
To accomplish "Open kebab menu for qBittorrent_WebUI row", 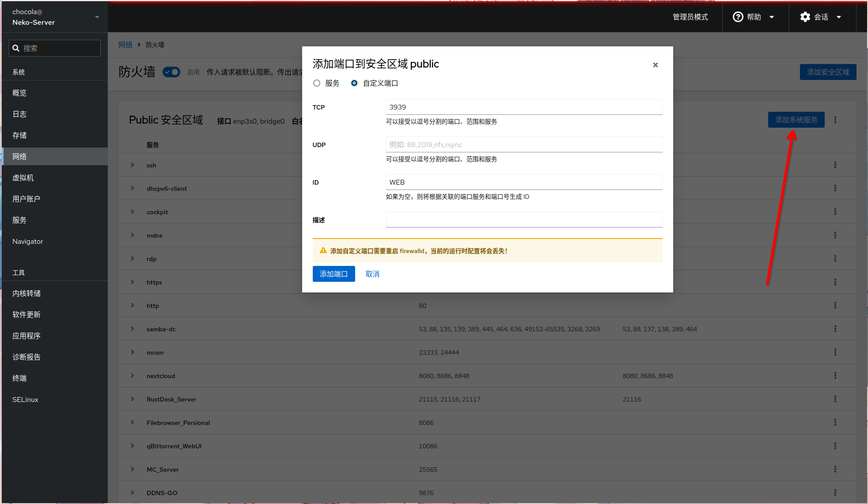I will [835, 446].
